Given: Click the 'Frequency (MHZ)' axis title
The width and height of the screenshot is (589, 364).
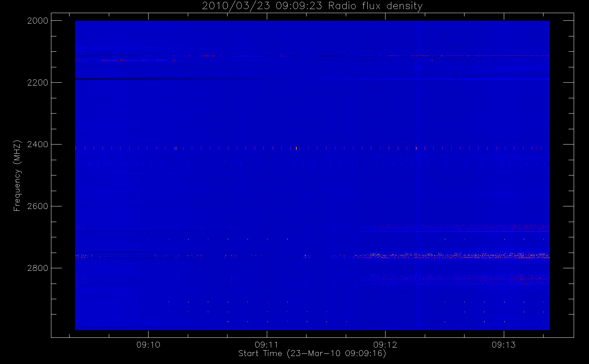Looking at the screenshot, I should [17, 175].
